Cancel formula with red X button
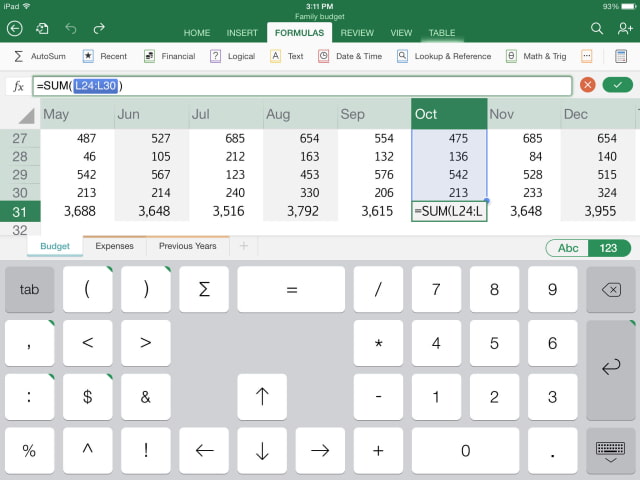This screenshot has width=640, height=480. 587,86
